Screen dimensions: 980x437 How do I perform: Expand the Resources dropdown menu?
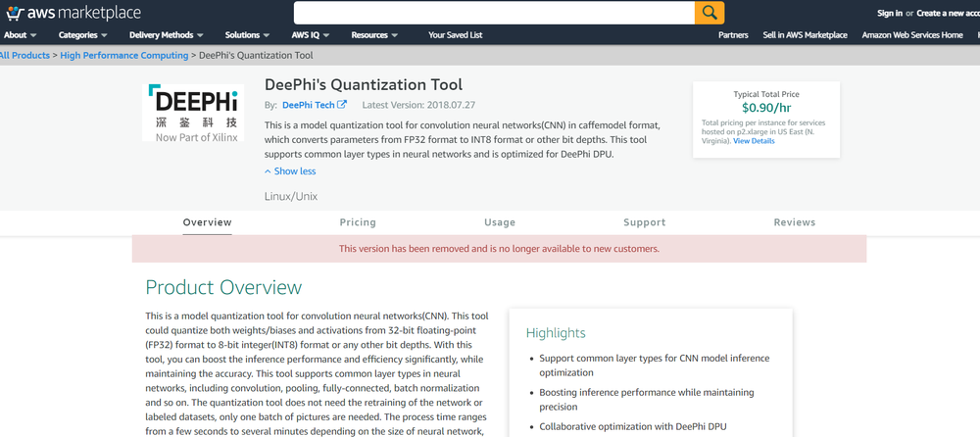click(x=374, y=35)
